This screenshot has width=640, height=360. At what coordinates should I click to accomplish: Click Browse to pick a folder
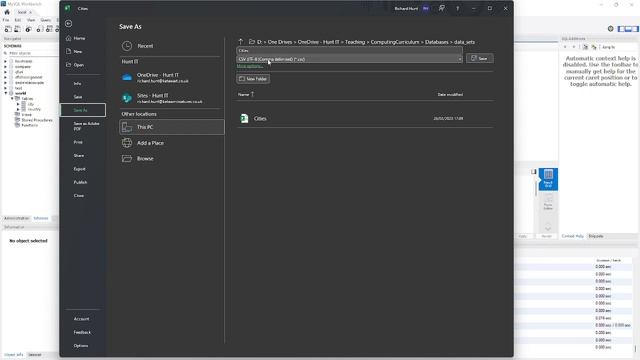click(x=171, y=158)
